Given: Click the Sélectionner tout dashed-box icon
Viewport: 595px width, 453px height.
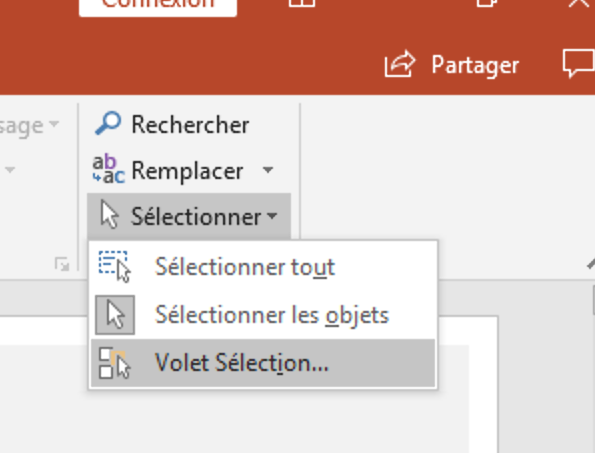Looking at the screenshot, I should click(114, 266).
